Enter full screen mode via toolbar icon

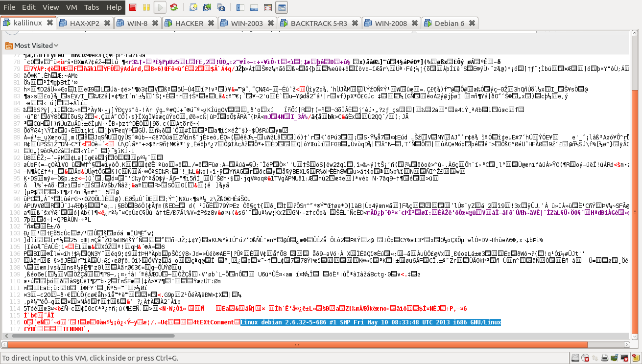tap(267, 7)
